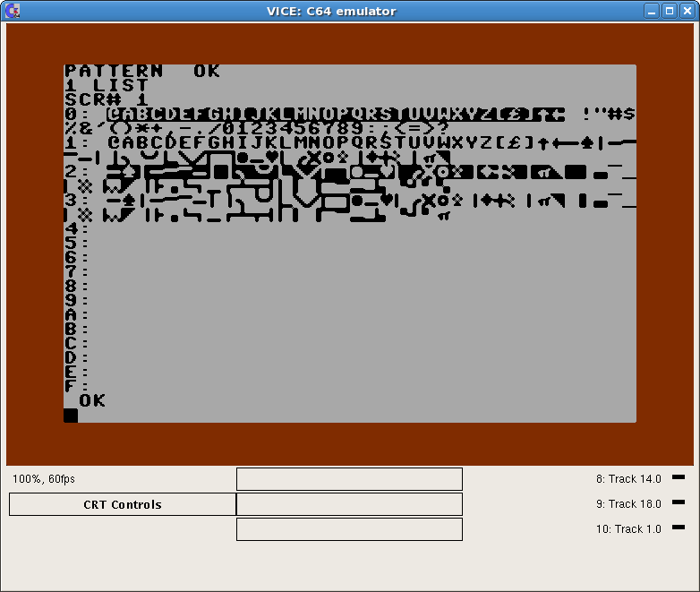Click the VICE: C64 emulator title text
Image resolution: width=700 pixels, height=592 pixels.
click(331, 11)
